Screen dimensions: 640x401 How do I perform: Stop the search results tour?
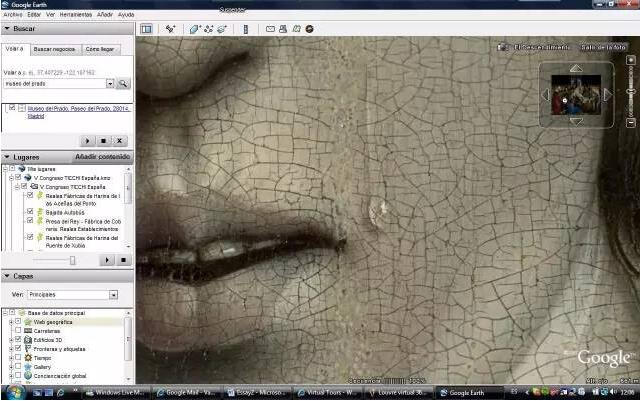pos(103,141)
